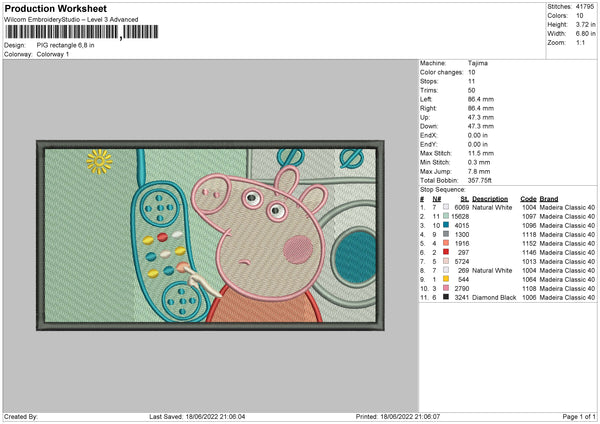Select the mint green swatch for code 1097
Screen dimensions: 600x424
(x=446, y=216)
